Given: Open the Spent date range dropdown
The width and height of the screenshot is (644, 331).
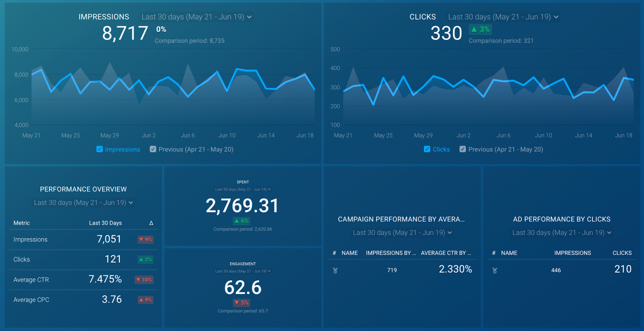Looking at the screenshot, I should [x=243, y=189].
